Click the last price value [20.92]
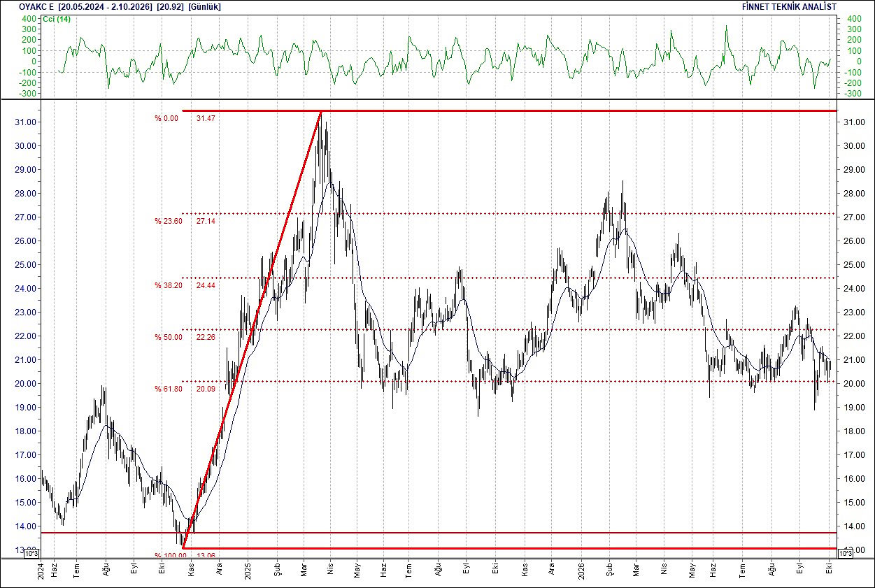Viewport: 875px width, 588px height. click(171, 6)
